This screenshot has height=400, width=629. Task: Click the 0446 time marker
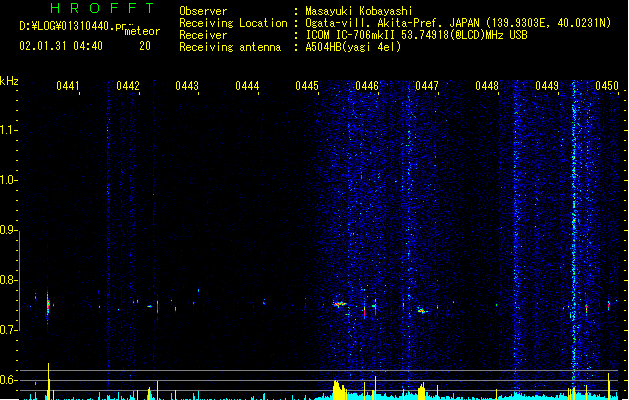[x=367, y=86]
